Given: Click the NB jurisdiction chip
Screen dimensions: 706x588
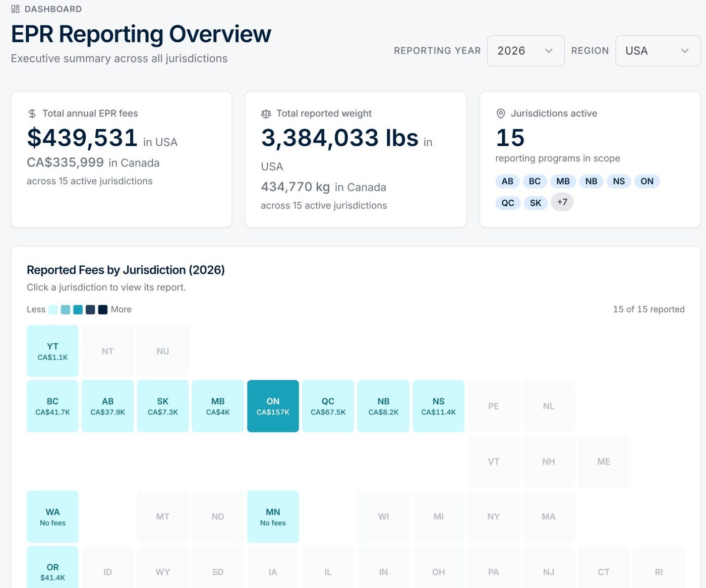Looking at the screenshot, I should [591, 182].
